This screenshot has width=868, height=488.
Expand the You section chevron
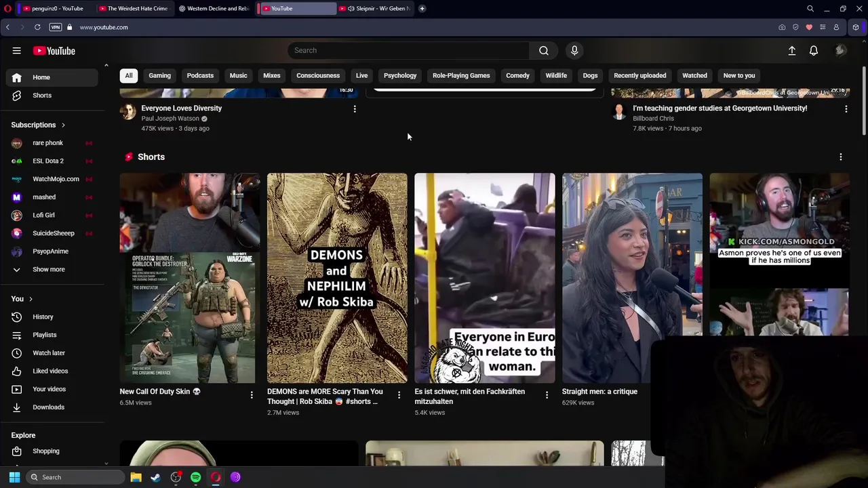(31, 299)
